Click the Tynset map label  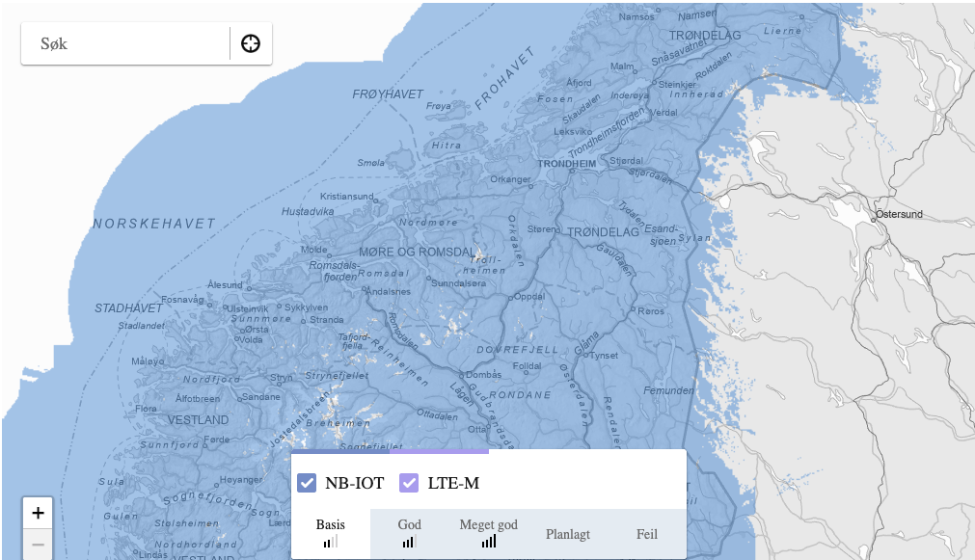(604, 356)
